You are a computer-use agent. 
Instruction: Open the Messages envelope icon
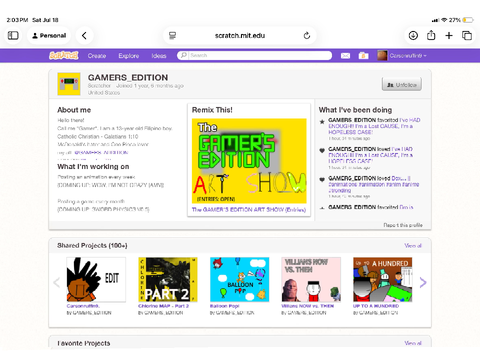tap(345, 56)
